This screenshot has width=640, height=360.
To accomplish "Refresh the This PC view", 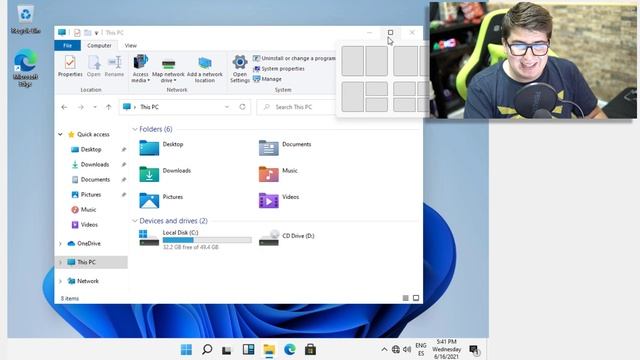I will click(242, 107).
